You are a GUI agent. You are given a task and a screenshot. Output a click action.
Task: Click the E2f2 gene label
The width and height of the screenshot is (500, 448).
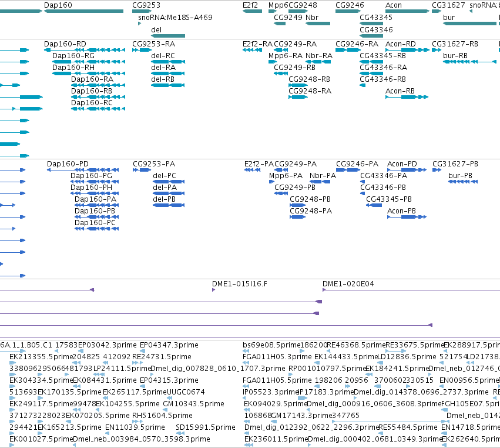pyautogui.click(x=250, y=5)
